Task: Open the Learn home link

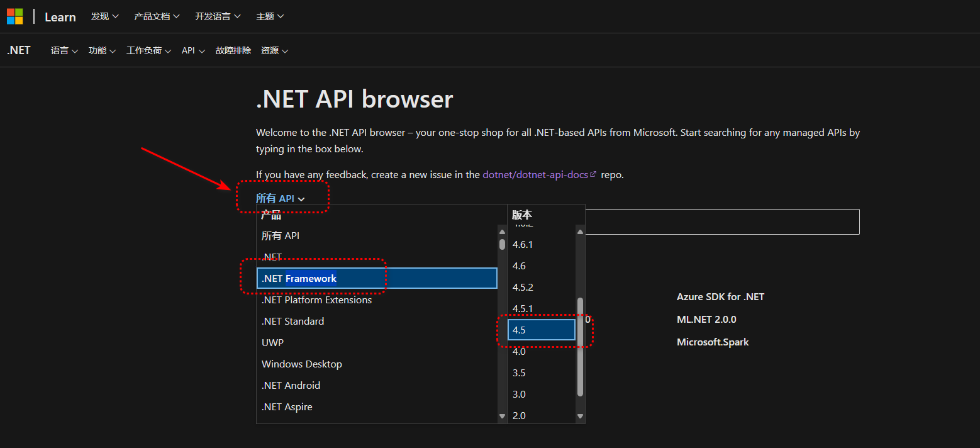Action: click(x=60, y=17)
